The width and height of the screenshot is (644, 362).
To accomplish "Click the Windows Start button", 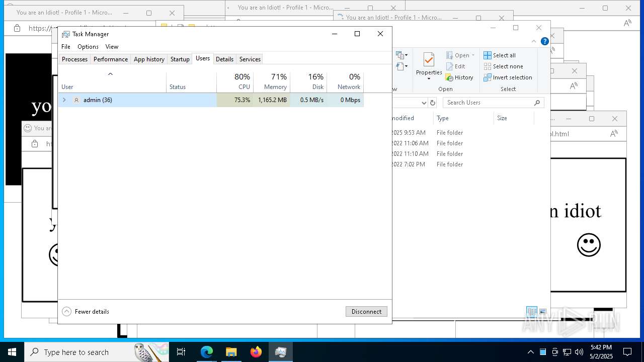I will pyautogui.click(x=12, y=352).
